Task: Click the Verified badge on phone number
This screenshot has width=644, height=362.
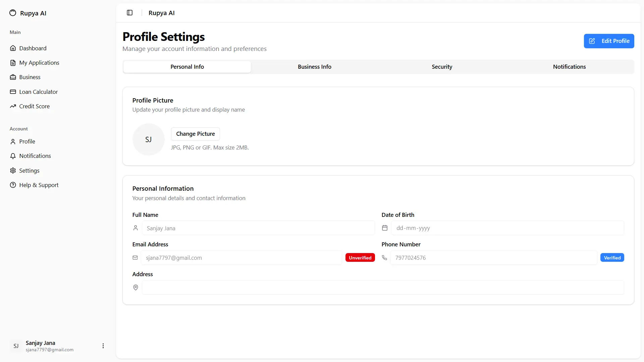Action: point(612,257)
